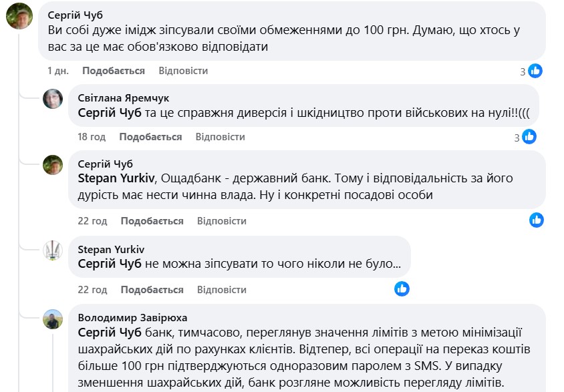564x392 pixels.
Task: Reply to Світлана Яремчук's comment
Action: (x=220, y=137)
